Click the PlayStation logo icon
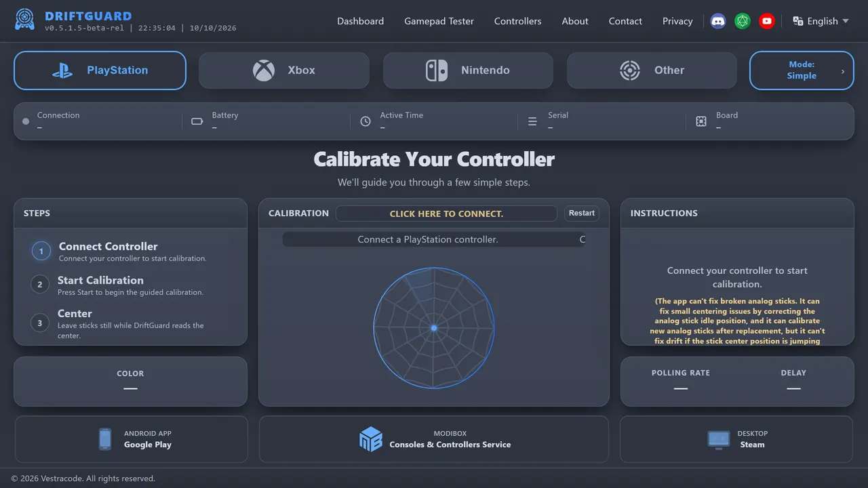Viewport: 868px width, 488px height. coord(63,70)
